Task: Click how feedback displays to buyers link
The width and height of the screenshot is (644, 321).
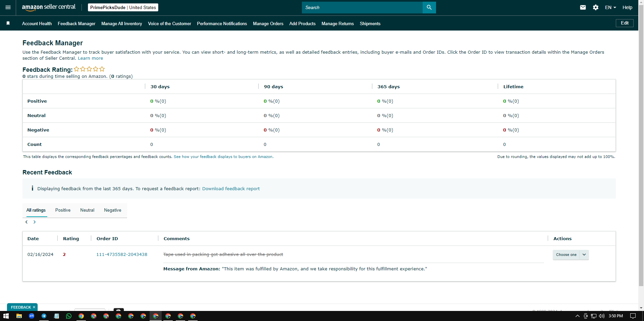Action: [x=223, y=157]
